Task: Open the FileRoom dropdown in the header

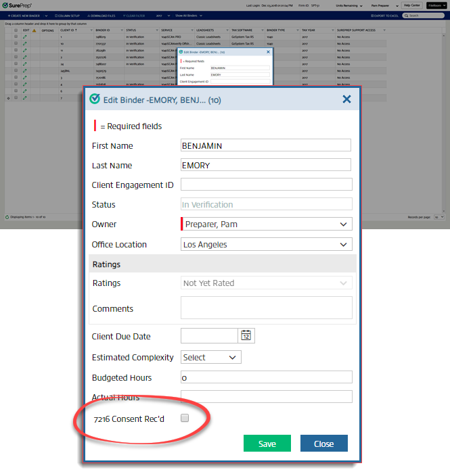Action: coord(436,5)
